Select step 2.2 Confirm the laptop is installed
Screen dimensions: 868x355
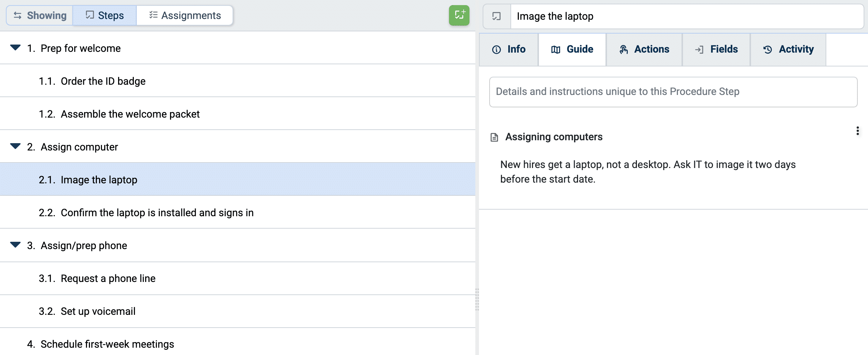click(238, 212)
